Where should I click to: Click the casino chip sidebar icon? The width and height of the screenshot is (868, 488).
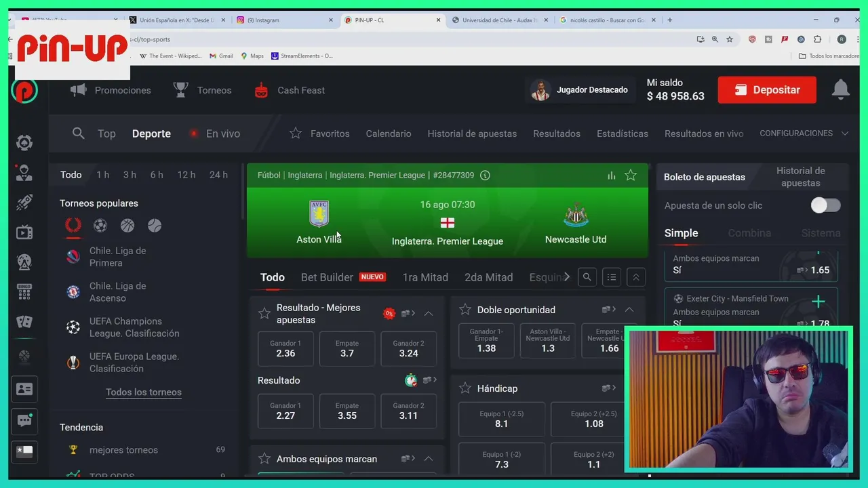pos(24,142)
